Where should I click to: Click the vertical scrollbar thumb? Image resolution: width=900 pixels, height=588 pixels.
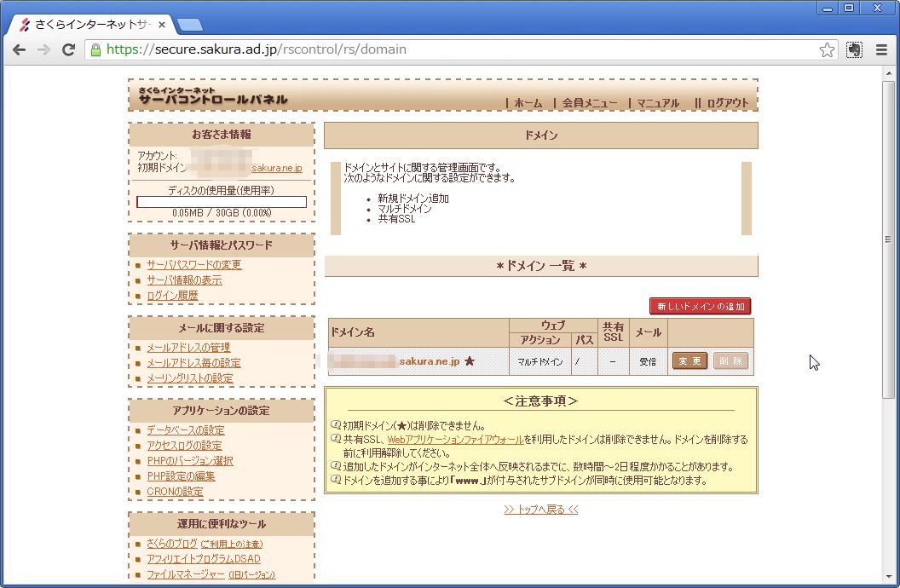click(x=889, y=238)
